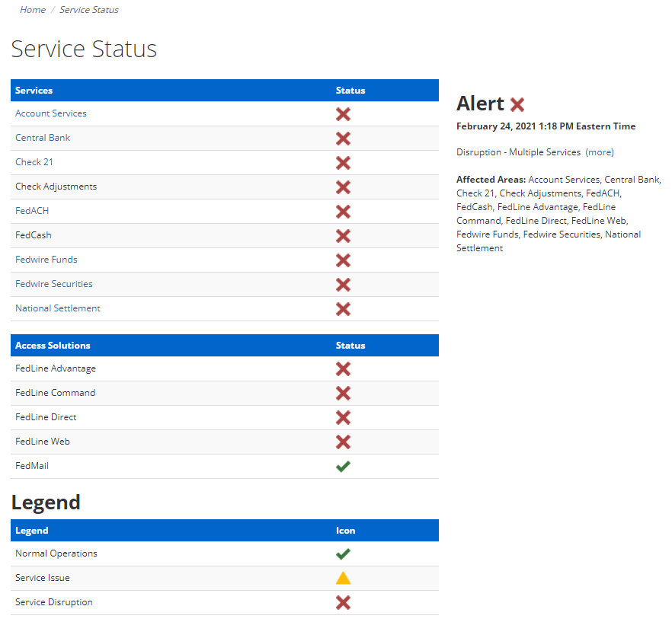
Task: Click FedLine Advantage disruption X icon
Action: pos(344,369)
